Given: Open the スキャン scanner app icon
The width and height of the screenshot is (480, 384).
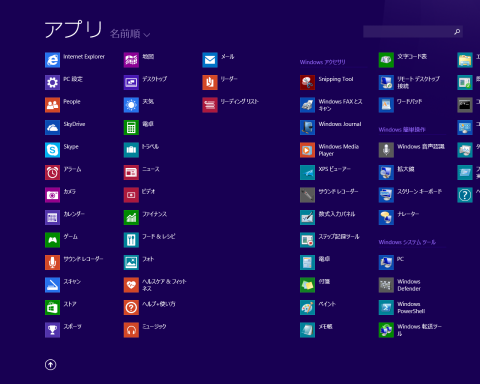Looking at the screenshot, I should tap(52, 285).
